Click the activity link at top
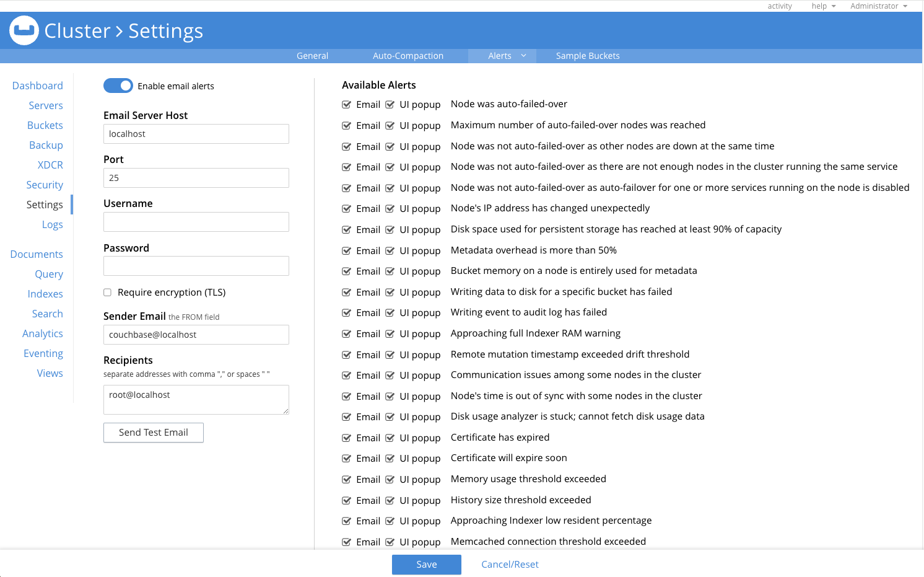Screen dimensions: 924x577 pos(779,6)
